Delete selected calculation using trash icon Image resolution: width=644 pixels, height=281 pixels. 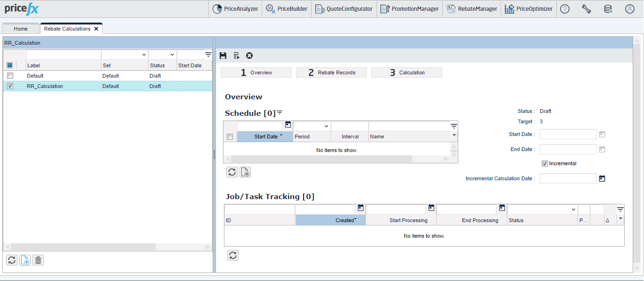click(38, 260)
